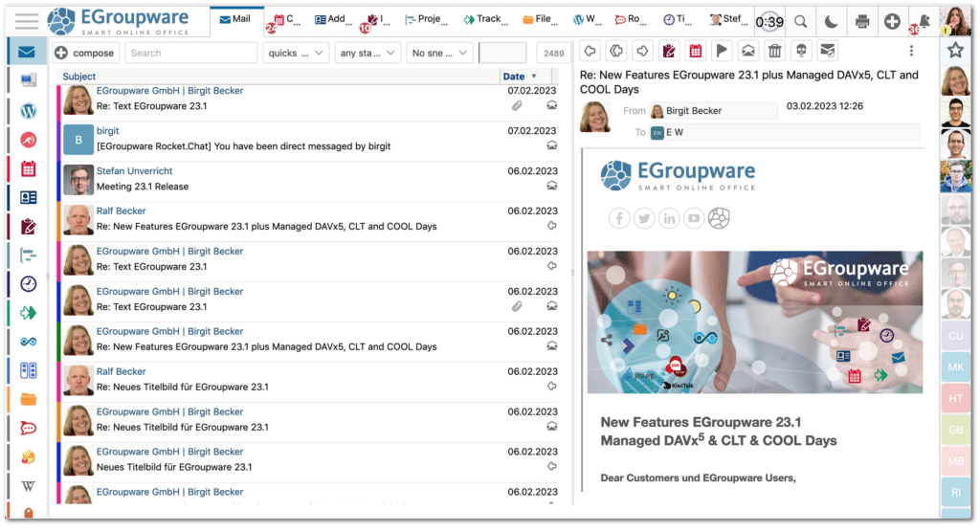Mark message as read/unread envelope icon
The width and height of the screenshot is (980, 532).
coord(748,52)
